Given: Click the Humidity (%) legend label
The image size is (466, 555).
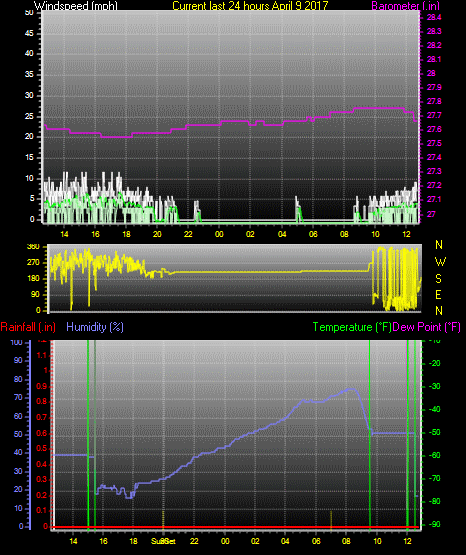Looking at the screenshot, I should (x=95, y=327).
